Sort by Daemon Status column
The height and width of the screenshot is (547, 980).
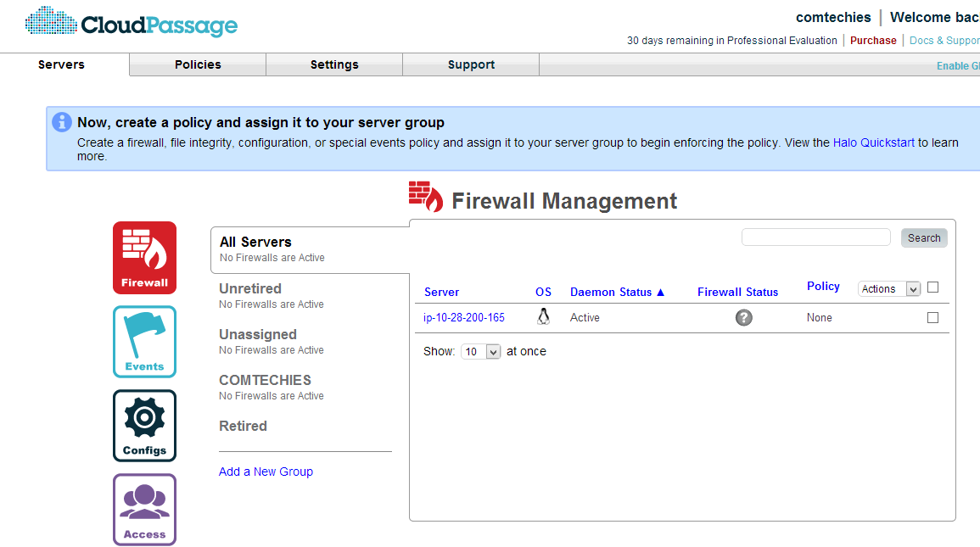pyautogui.click(x=611, y=292)
